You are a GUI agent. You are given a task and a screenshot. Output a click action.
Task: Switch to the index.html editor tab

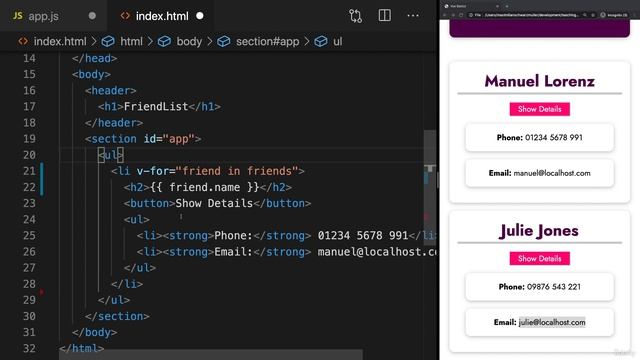160,16
